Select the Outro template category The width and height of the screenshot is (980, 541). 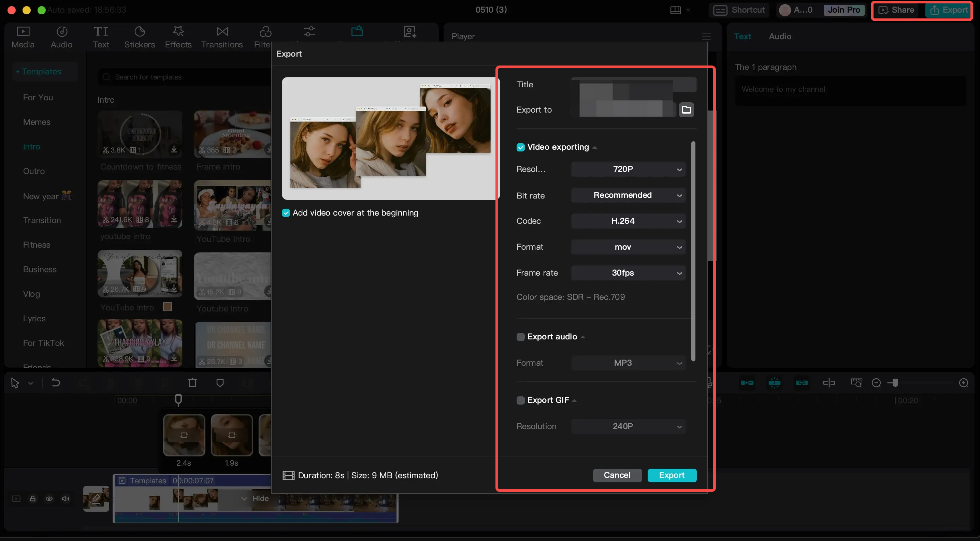[x=34, y=171]
